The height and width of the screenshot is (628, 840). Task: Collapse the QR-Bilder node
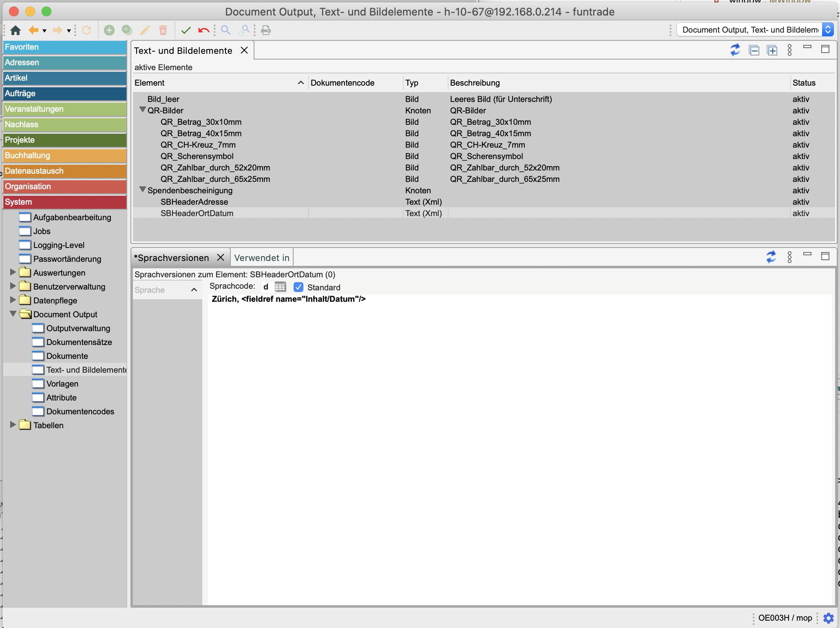143,110
